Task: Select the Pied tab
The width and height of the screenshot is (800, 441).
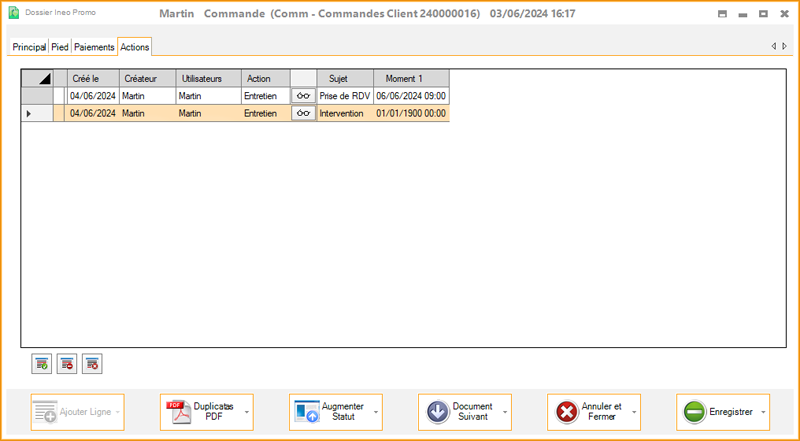Action: coord(60,47)
